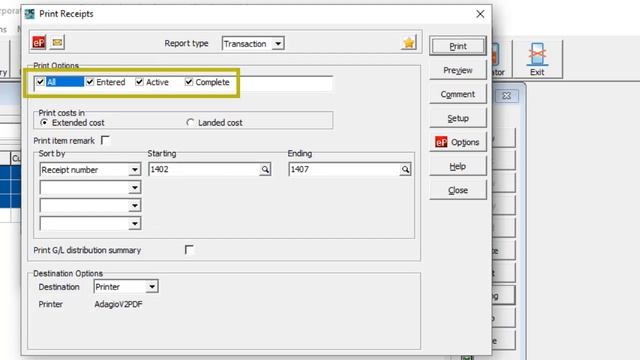This screenshot has height=360, width=640.
Task: Enable Print G/L distribution summary checkbox
Action: pos(189,249)
